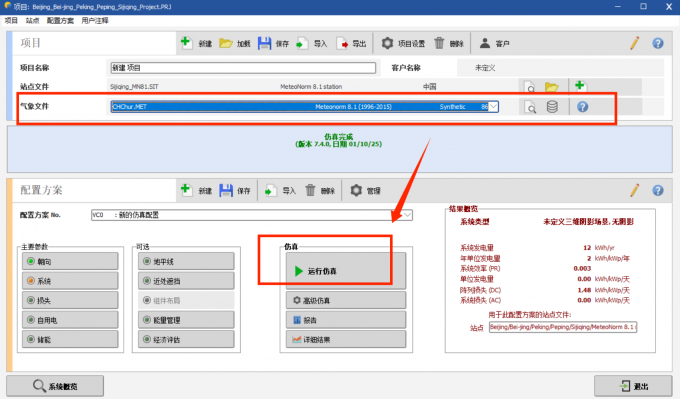
Task: Import variant with 导入 in 配置方案 toolbar
Action: (x=280, y=190)
